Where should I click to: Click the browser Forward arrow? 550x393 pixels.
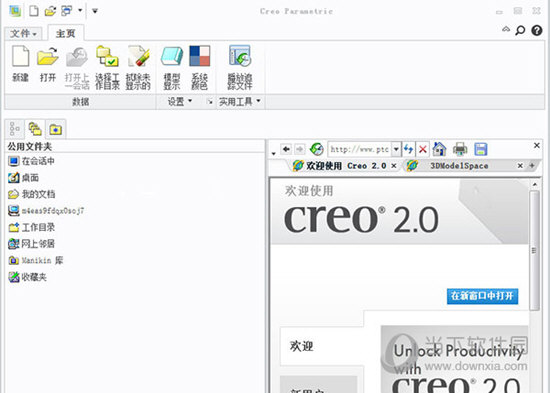[299, 149]
